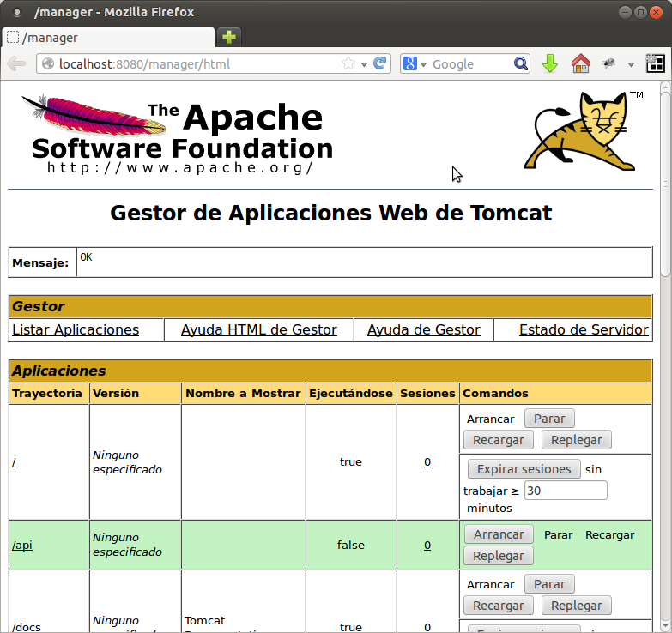Click Arrancar for the /api application

point(499,534)
